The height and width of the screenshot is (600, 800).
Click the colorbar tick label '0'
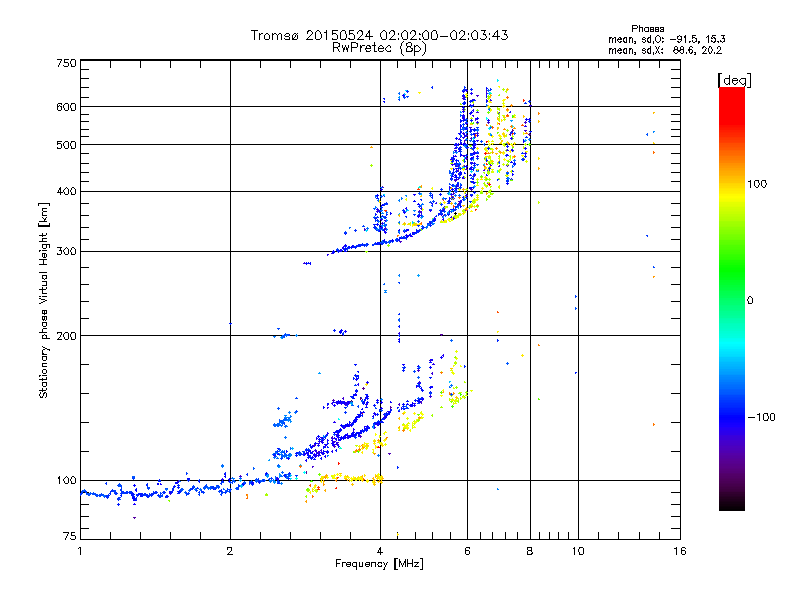coord(750,301)
